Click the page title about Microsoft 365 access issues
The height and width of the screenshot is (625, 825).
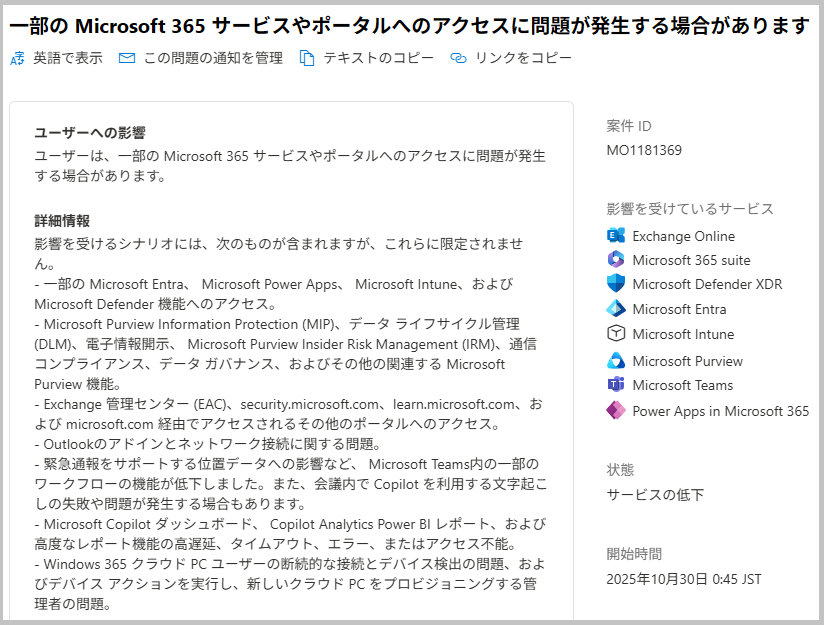(x=409, y=25)
